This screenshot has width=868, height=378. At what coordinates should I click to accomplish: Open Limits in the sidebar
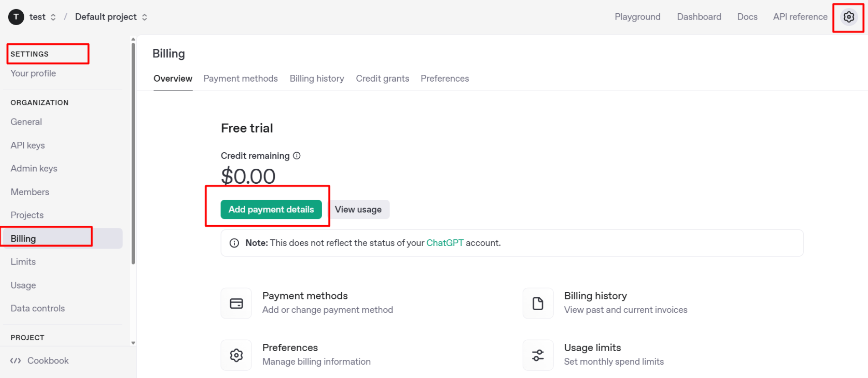(23, 262)
